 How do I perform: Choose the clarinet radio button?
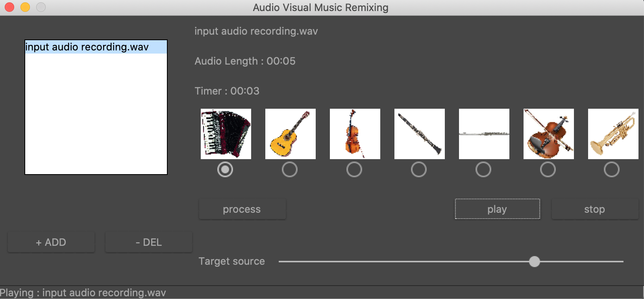pos(419,170)
